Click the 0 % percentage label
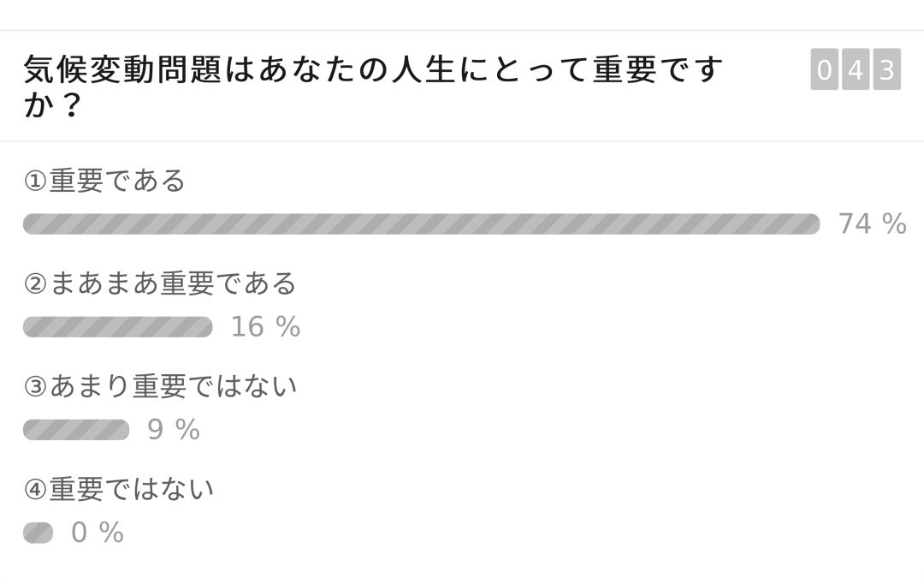 [98, 533]
